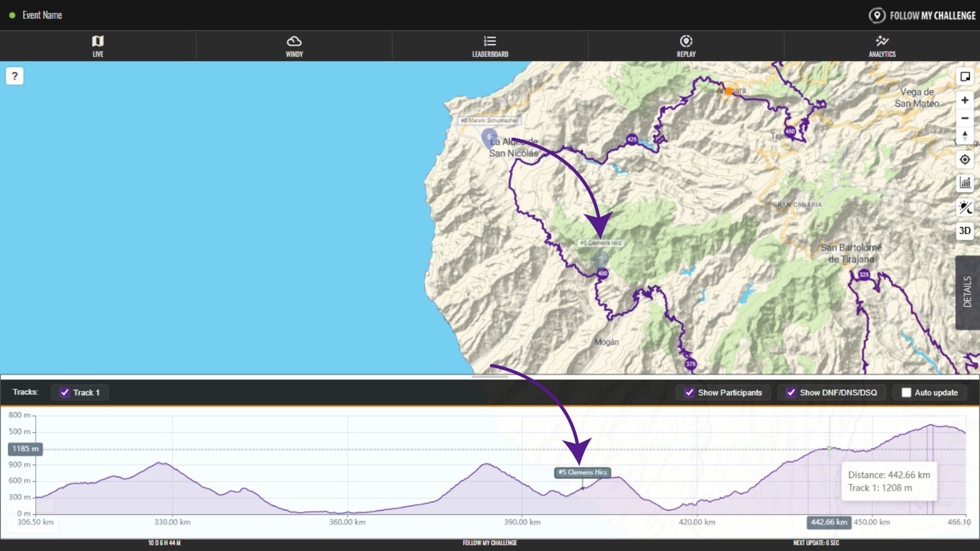Switch day/night map mode icon
980x551 pixels.
965,207
